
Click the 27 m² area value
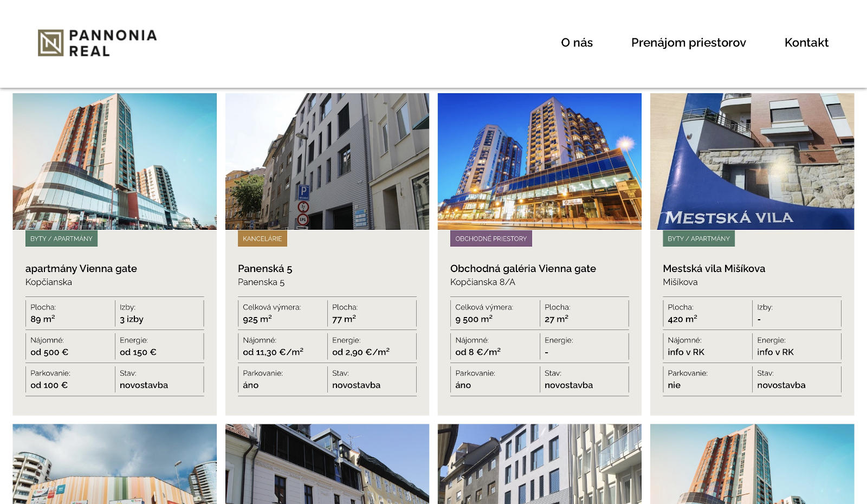click(557, 319)
